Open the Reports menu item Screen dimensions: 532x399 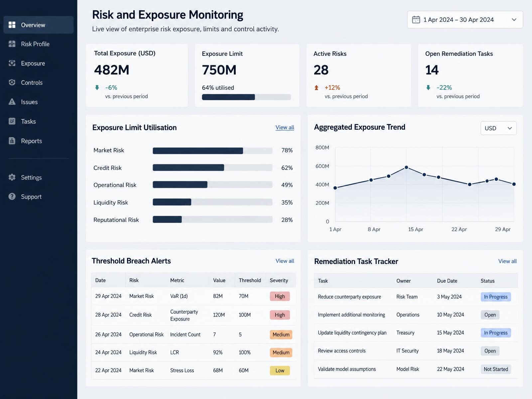click(39, 141)
